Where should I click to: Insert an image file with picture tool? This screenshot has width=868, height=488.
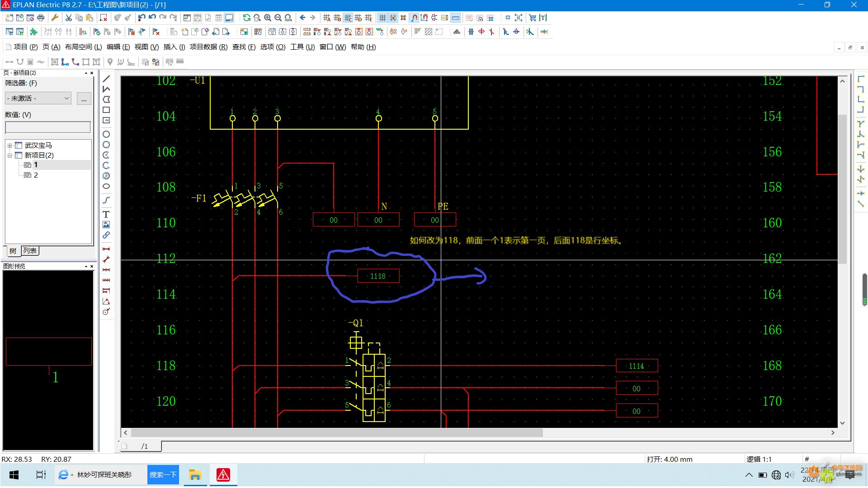click(106, 225)
